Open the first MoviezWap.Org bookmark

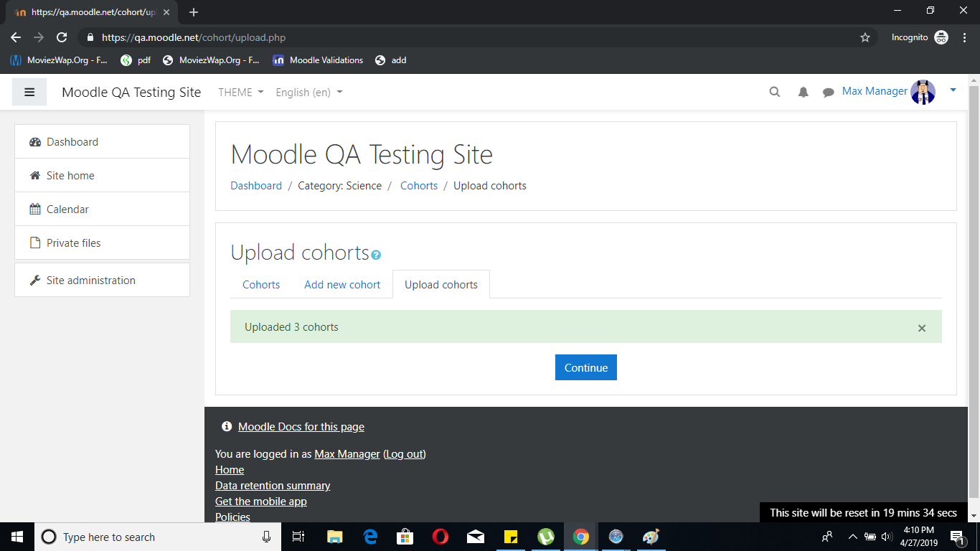pos(59,60)
